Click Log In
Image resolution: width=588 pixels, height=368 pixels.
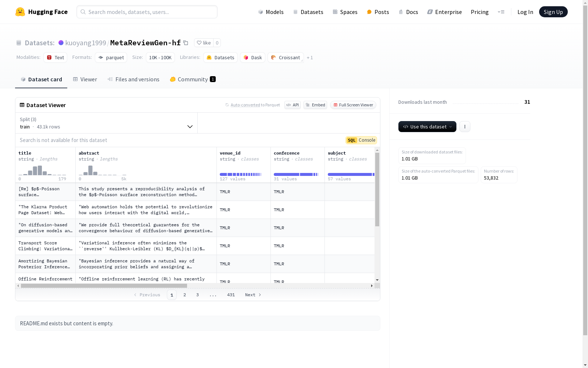(525, 12)
